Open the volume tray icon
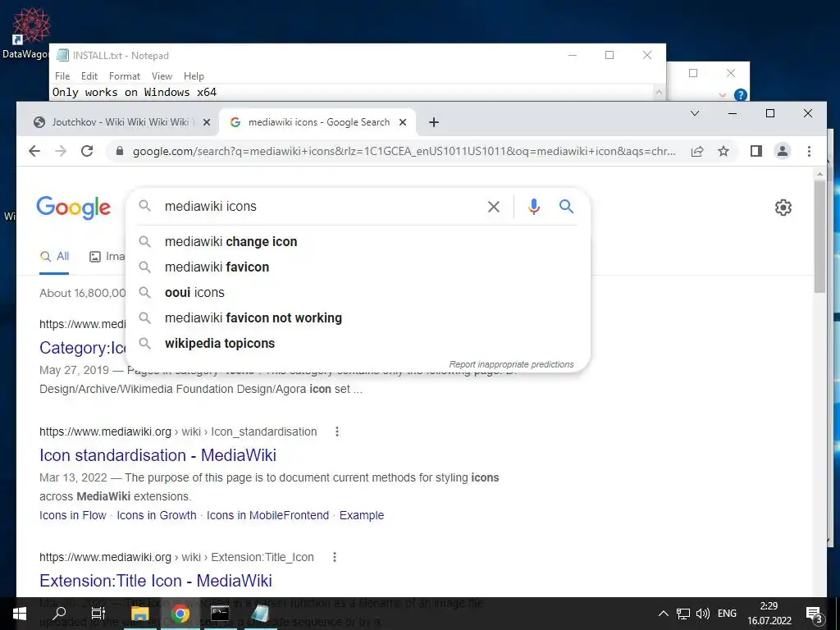This screenshot has height=630, width=840. pyautogui.click(x=702, y=614)
